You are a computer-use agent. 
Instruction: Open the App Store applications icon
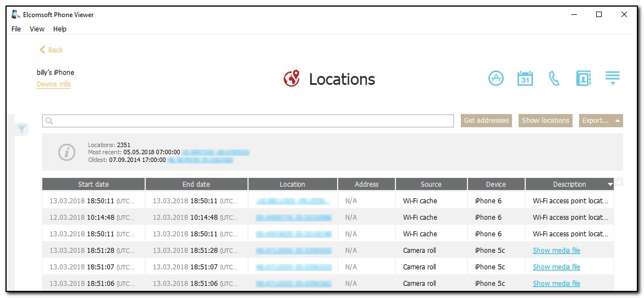coord(496,78)
